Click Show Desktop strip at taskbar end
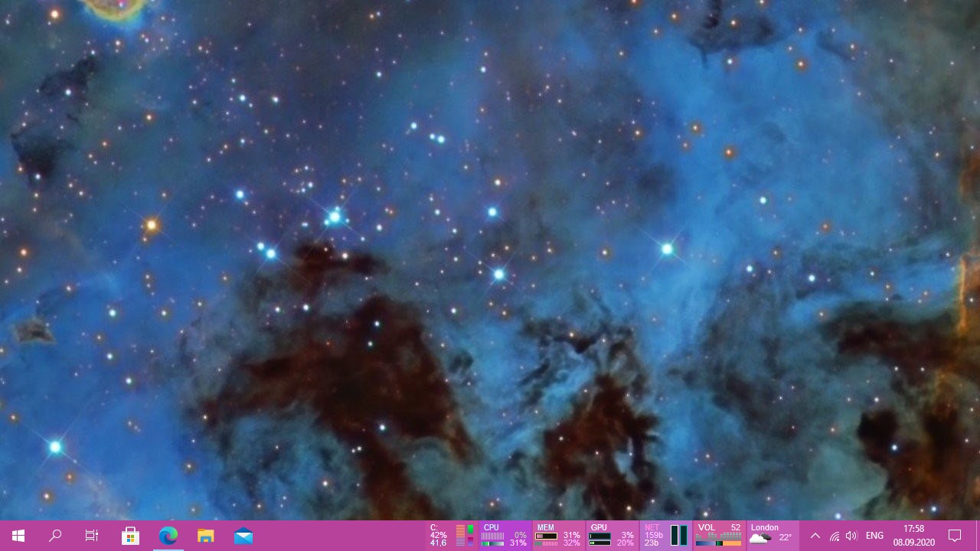The height and width of the screenshot is (551, 980). point(978,536)
